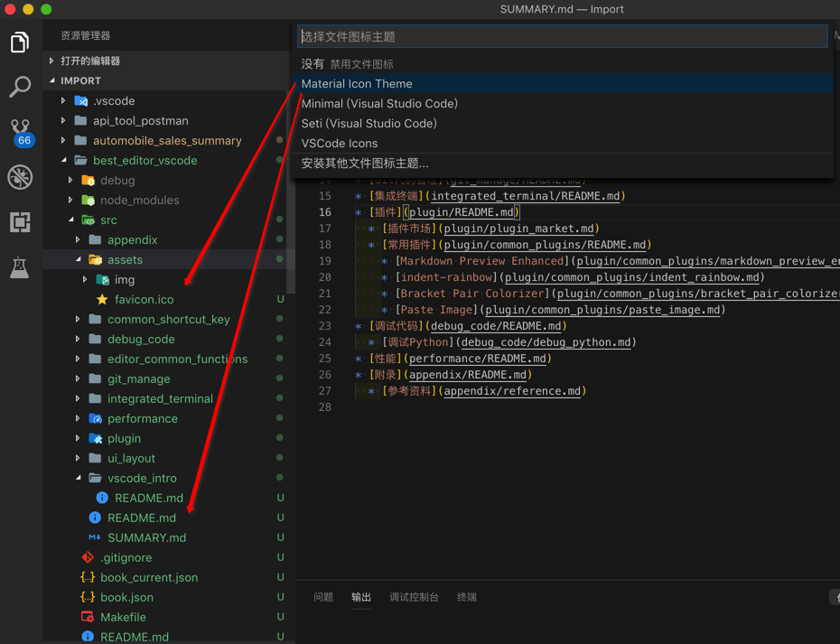The width and height of the screenshot is (840, 644).
Task: Select the common_shortcut_key folder
Action: [x=168, y=320]
